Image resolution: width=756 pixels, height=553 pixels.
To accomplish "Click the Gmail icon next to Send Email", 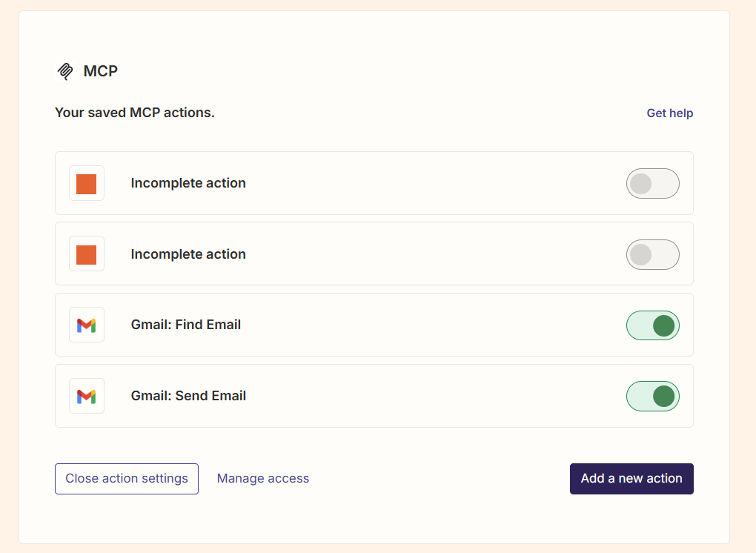I will point(86,397).
